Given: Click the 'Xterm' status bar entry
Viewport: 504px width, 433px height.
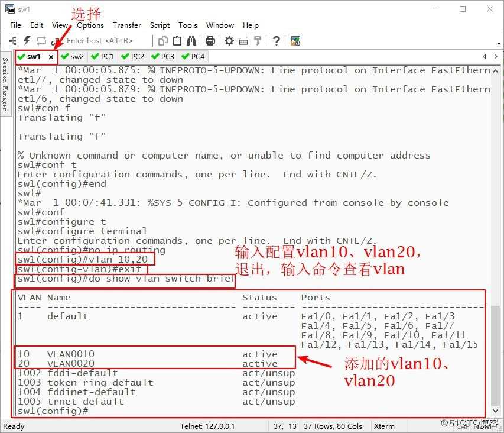Looking at the screenshot, I should [384, 426].
